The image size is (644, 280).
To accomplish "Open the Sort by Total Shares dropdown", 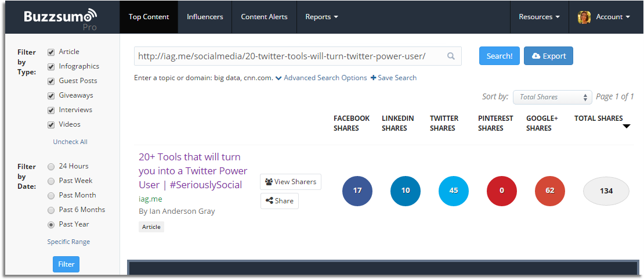I will (552, 97).
